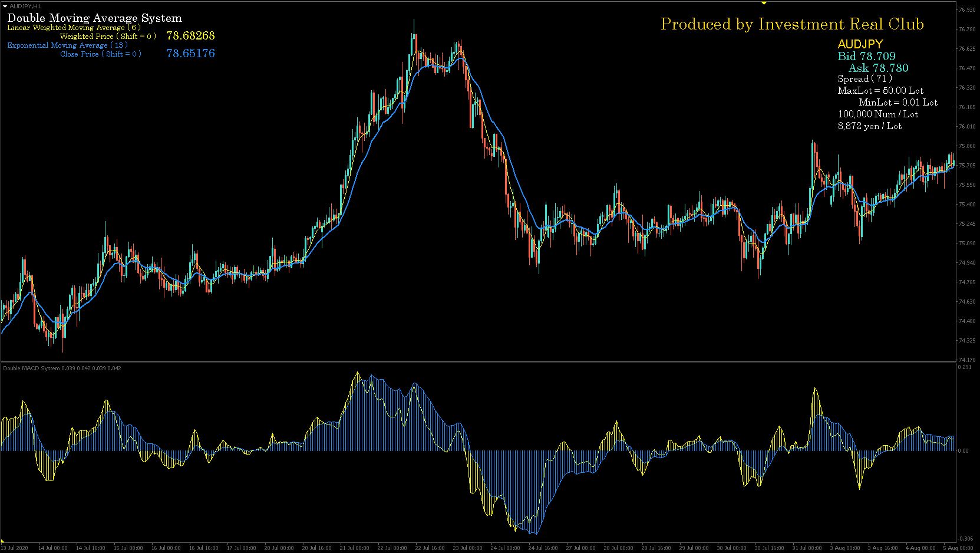This screenshot has width=980, height=553.
Task: Click the '100,000 Num / Lot' label
Action: pyautogui.click(x=878, y=114)
